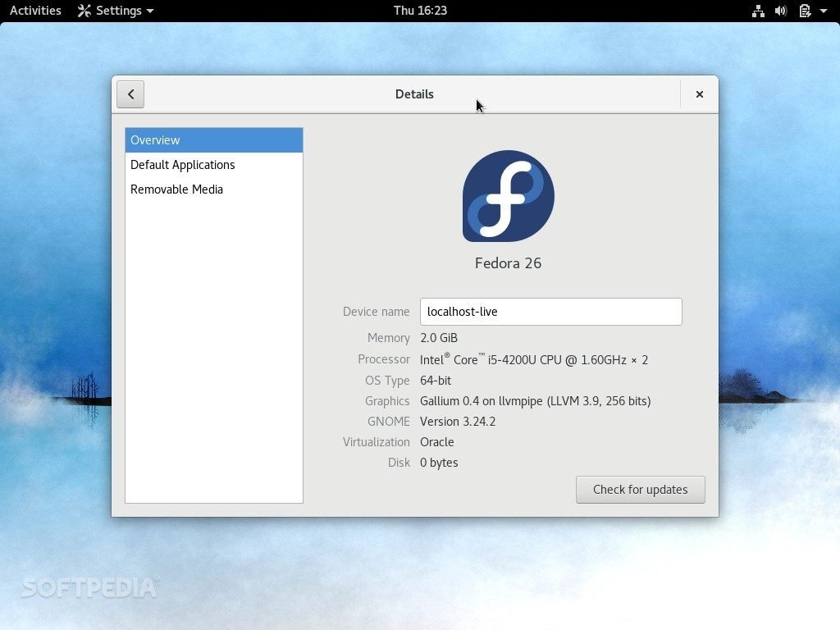Select Overview in the sidebar

click(x=213, y=140)
